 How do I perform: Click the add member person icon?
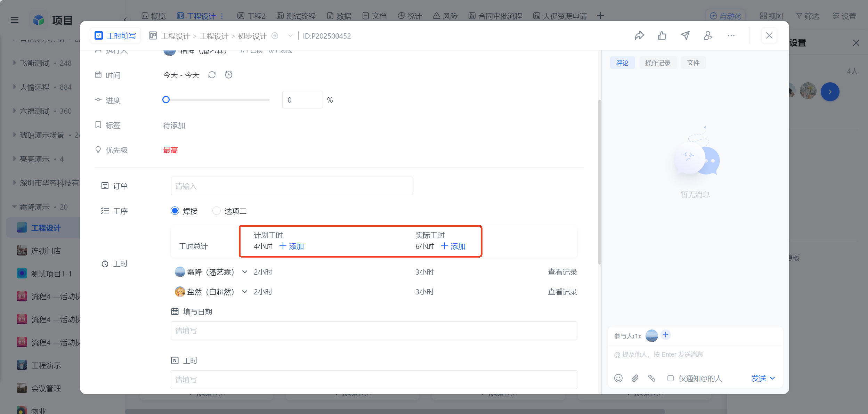(708, 35)
